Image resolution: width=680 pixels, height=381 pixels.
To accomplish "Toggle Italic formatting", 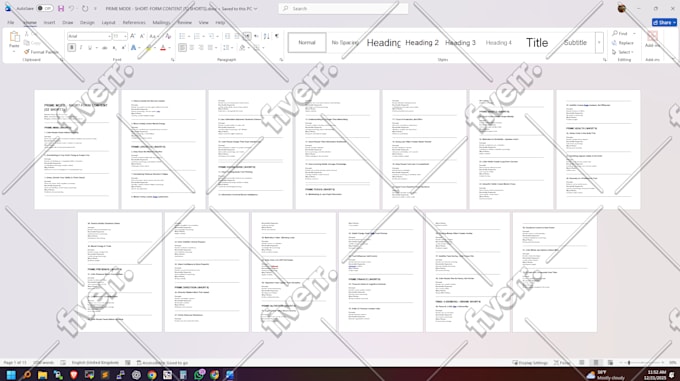I will 81,48.
